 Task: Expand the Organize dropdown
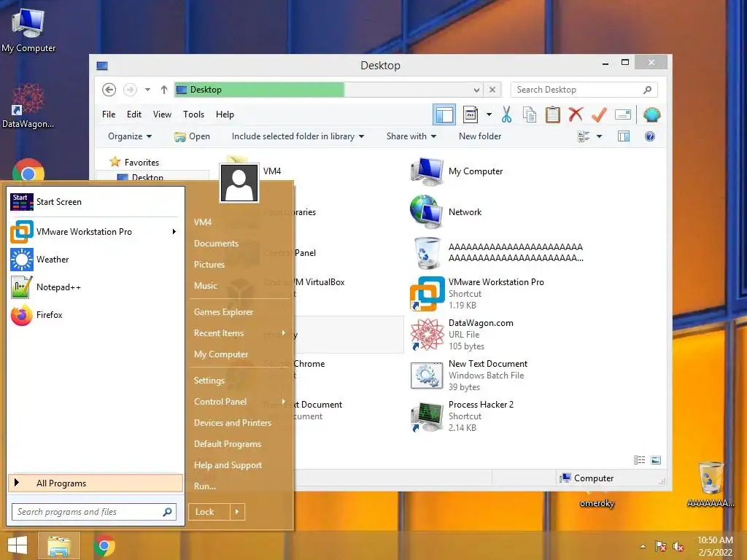(130, 136)
